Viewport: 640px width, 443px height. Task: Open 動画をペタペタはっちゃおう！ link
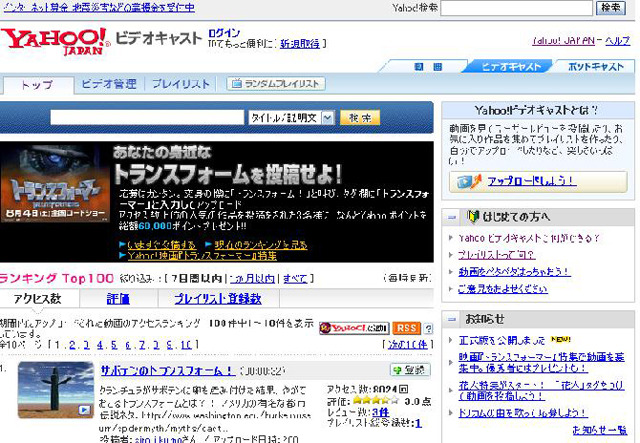tap(514, 272)
